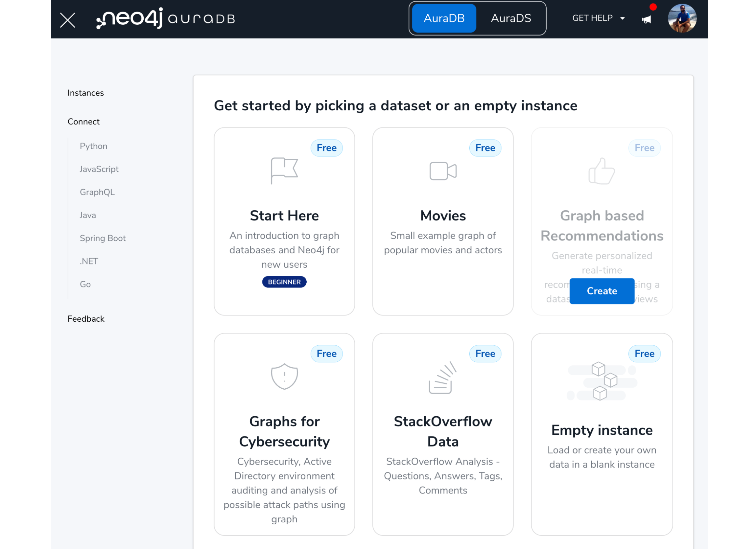Click the Instances sidebar link
756x549 pixels.
point(86,93)
